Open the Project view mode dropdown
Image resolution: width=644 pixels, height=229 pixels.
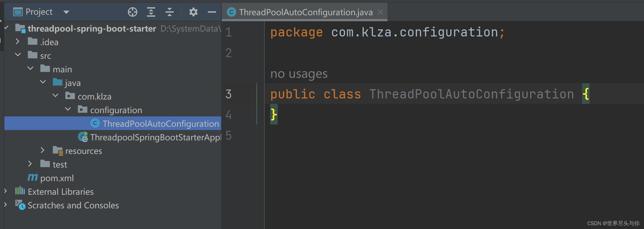coord(66,12)
